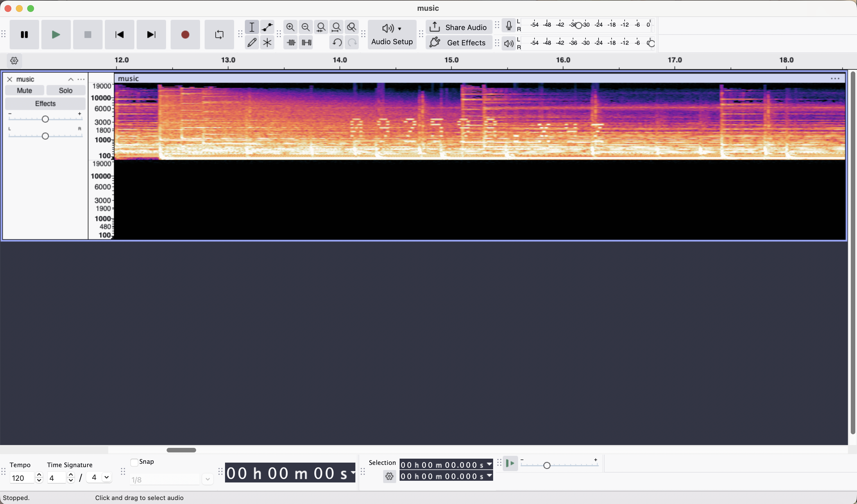The image size is (857, 504).
Task: Enable the Snap checkbox
Action: click(134, 462)
